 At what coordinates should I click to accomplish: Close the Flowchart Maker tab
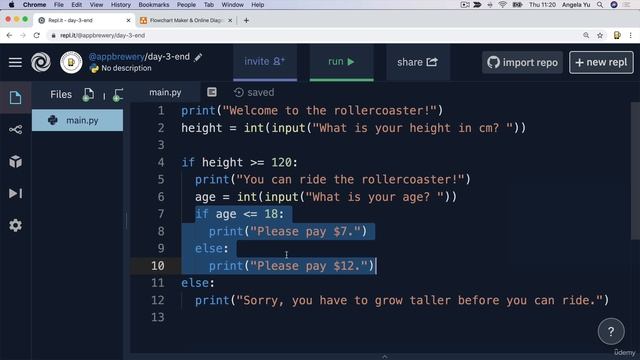[230, 20]
